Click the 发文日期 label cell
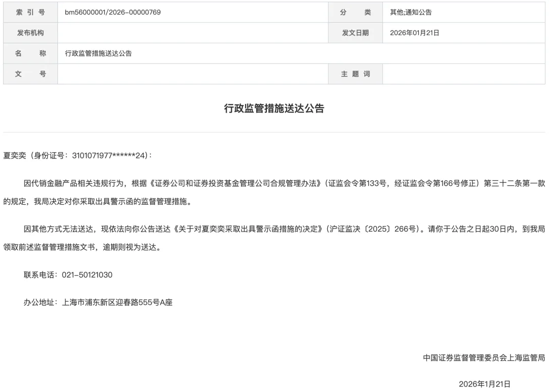This screenshot has width=549, height=392. coord(355,32)
